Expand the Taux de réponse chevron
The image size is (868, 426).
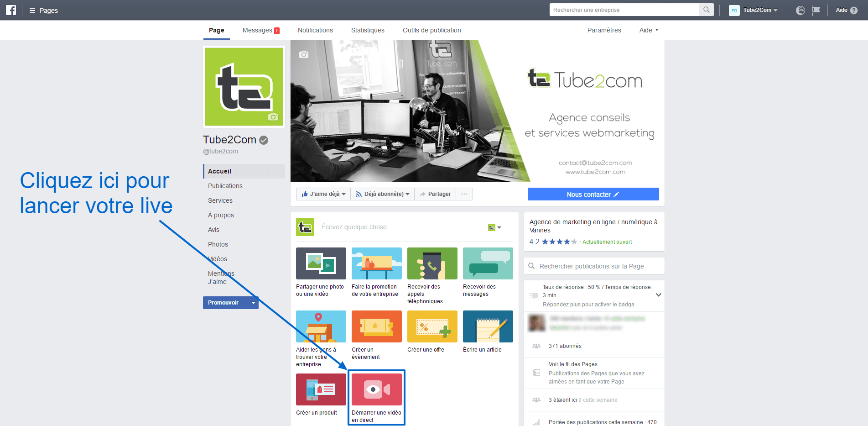(x=658, y=295)
